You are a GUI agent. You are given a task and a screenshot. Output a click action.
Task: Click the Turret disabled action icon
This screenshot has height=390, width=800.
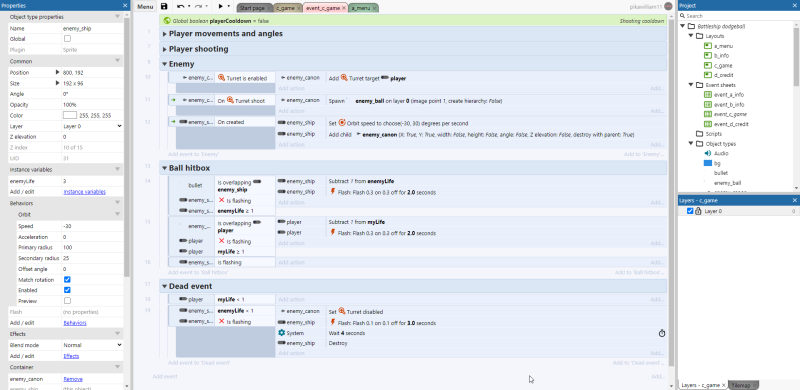pos(342,311)
